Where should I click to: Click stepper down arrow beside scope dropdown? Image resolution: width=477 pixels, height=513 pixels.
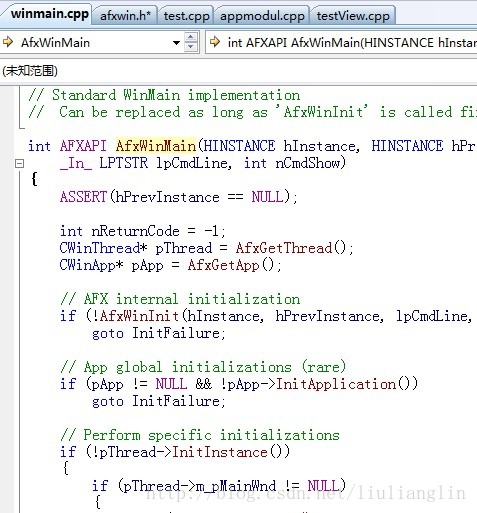pos(191,47)
